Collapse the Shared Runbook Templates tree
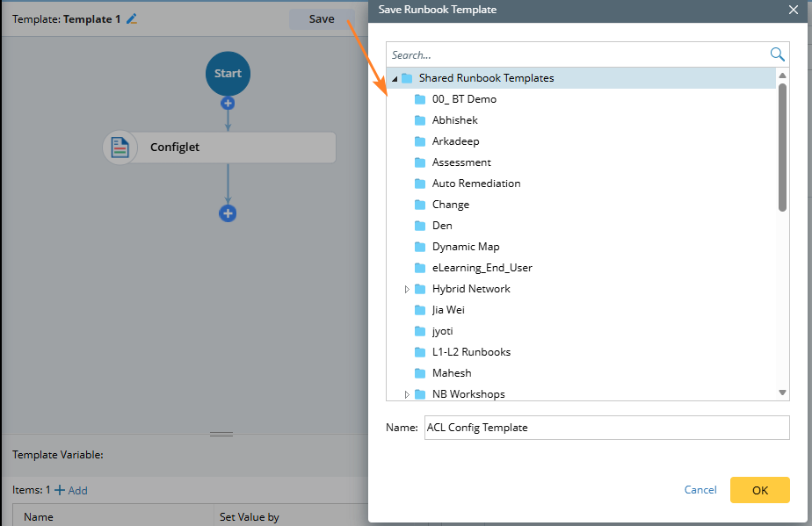812x526 pixels. 395,79
